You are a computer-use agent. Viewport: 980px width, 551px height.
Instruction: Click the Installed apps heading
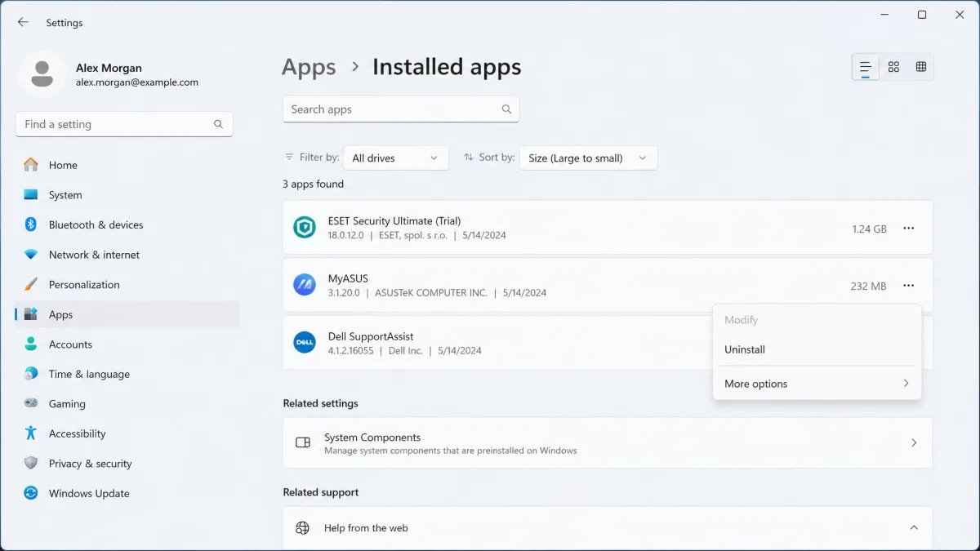(447, 67)
